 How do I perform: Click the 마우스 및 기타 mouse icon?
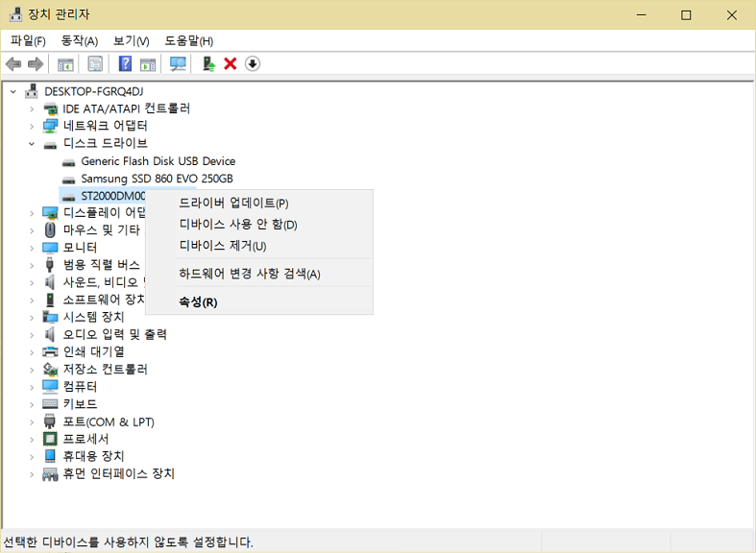point(50,229)
